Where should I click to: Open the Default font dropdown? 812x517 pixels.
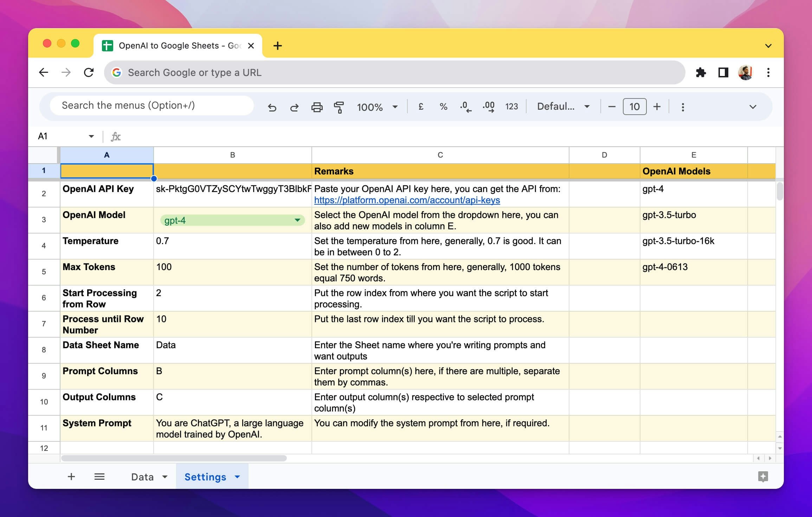coord(563,107)
